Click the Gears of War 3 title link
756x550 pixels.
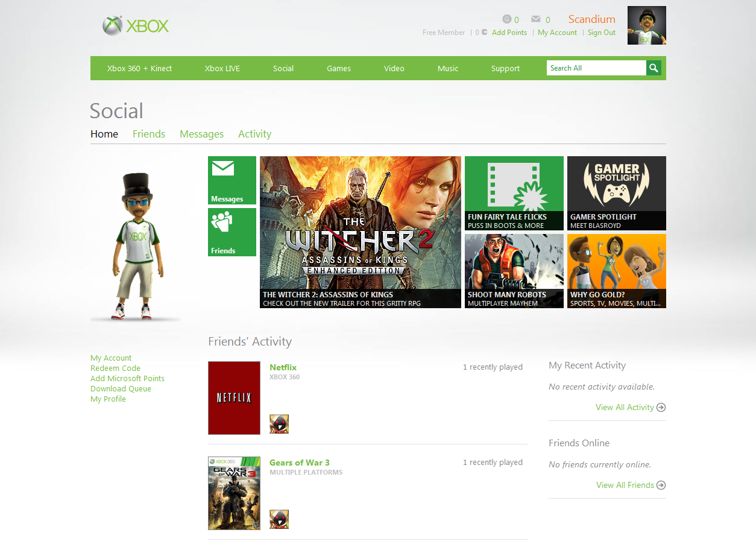[300, 463]
